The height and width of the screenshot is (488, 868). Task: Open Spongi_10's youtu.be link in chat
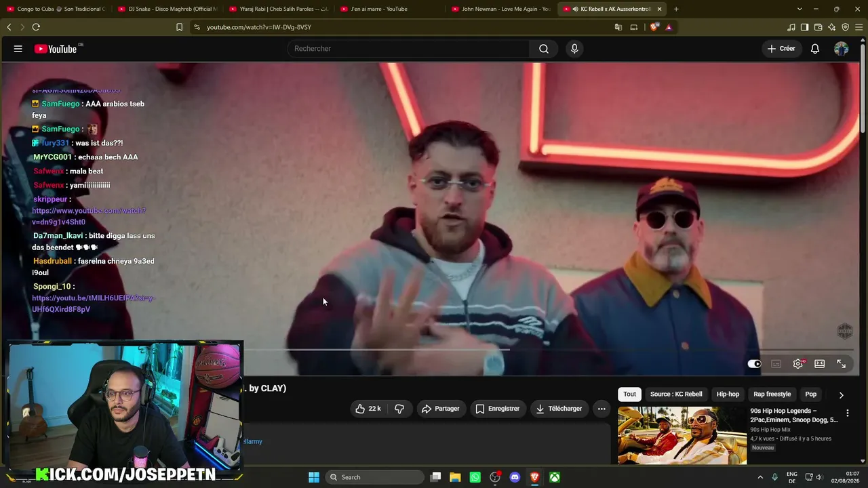93,304
